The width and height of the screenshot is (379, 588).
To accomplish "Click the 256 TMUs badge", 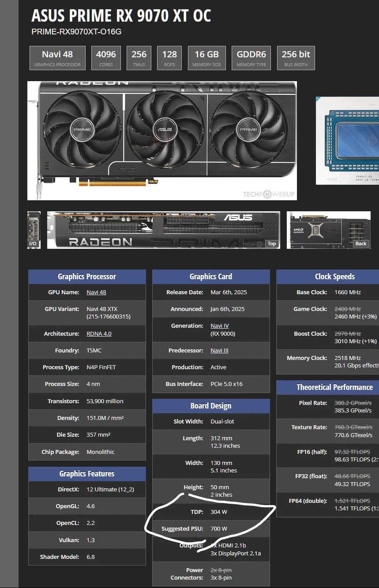I will [x=139, y=58].
